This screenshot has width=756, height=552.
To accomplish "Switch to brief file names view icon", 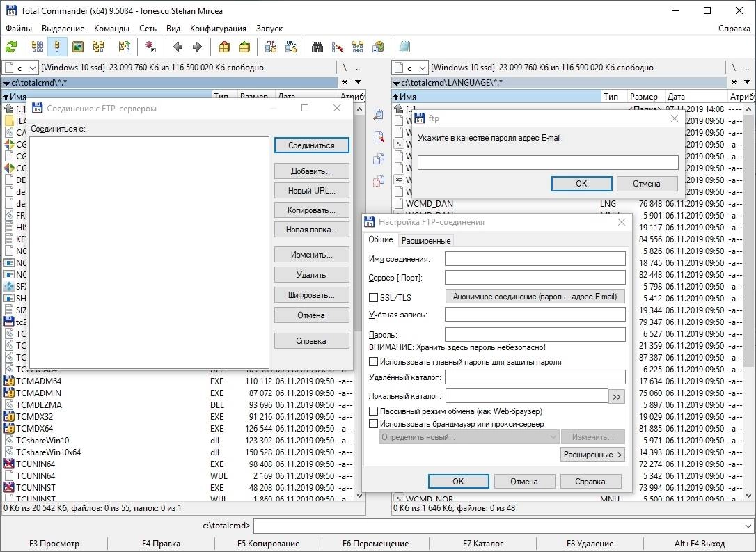I will coord(37,47).
